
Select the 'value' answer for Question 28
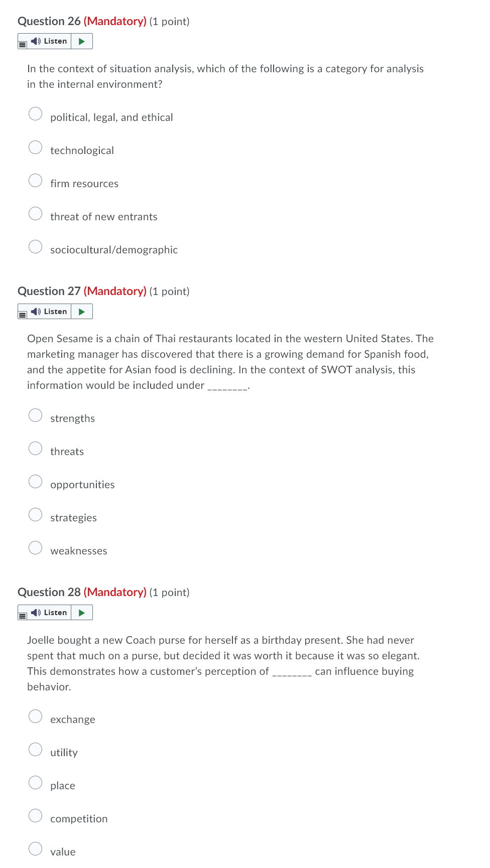pos(36,848)
